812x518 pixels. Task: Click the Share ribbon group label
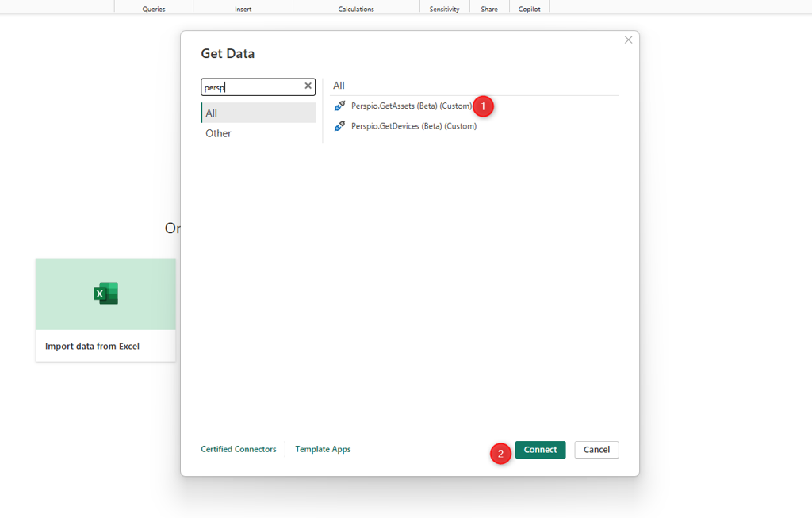tap(489, 10)
